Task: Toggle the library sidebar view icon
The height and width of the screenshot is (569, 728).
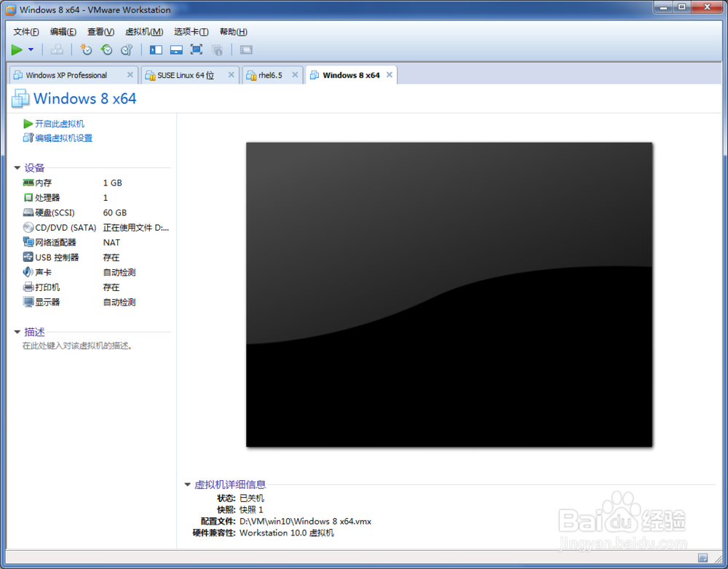Action: click(156, 49)
